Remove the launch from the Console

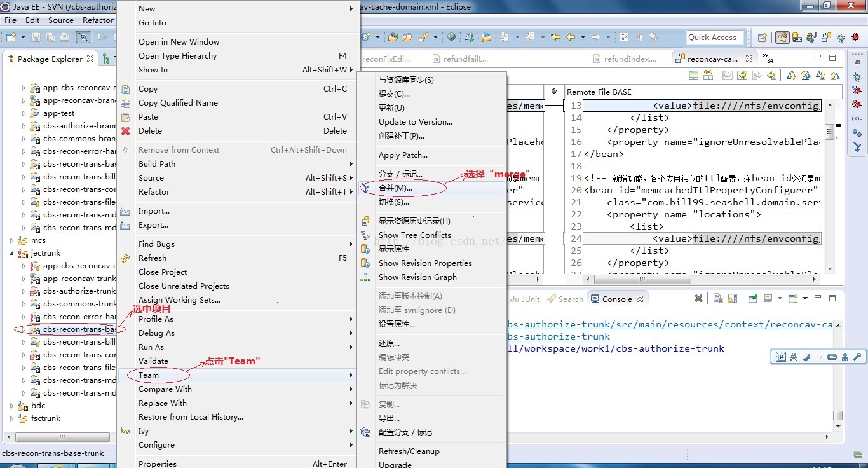(698, 298)
